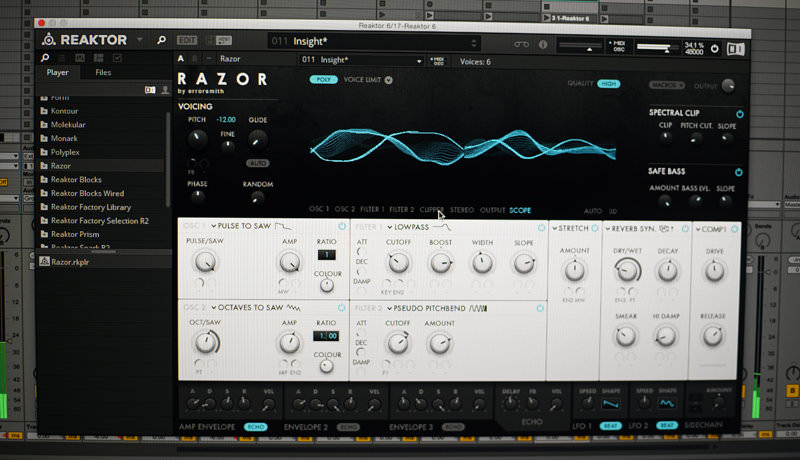Click the AUTO scope view button
The image size is (800, 460).
[x=592, y=211]
